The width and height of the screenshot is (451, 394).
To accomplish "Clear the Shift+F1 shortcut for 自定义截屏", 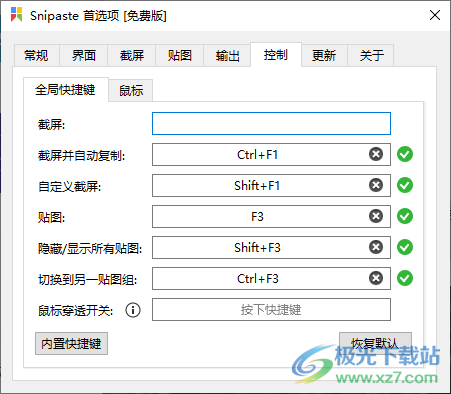I will point(376,185).
